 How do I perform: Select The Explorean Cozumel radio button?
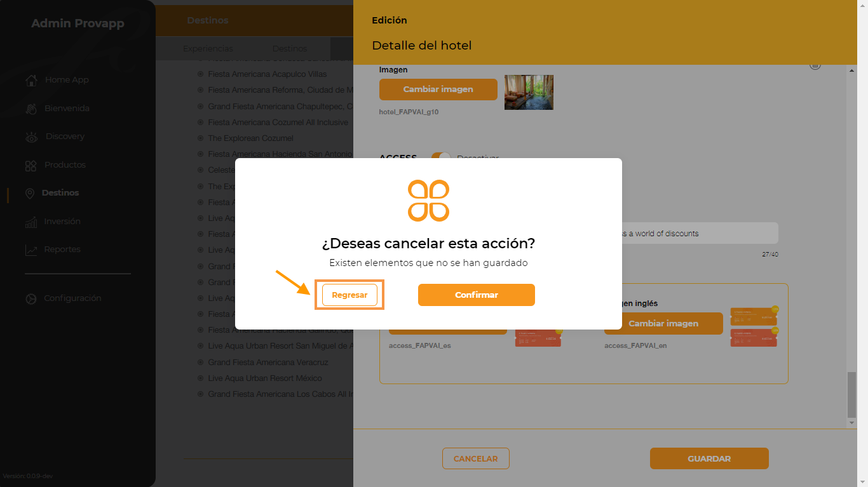tap(200, 138)
